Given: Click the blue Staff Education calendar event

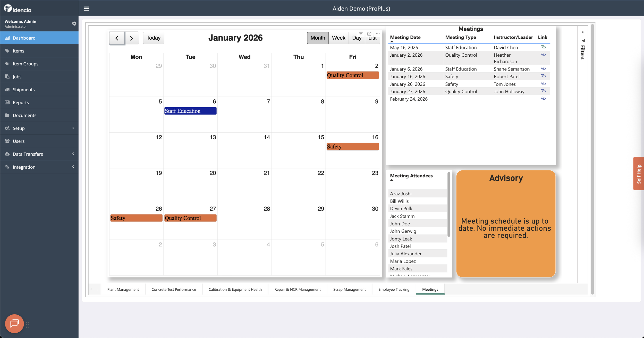Looking at the screenshot, I should 190,111.
